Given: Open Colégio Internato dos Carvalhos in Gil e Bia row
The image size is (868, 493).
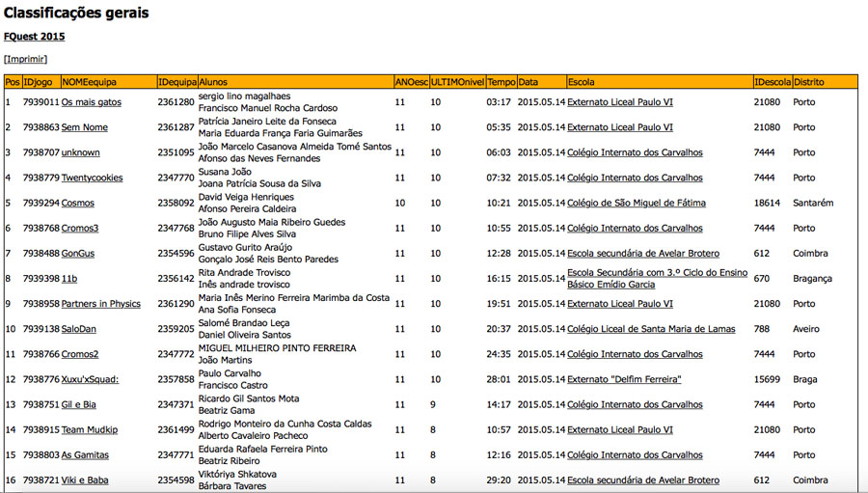Looking at the screenshot, I should (635, 404).
